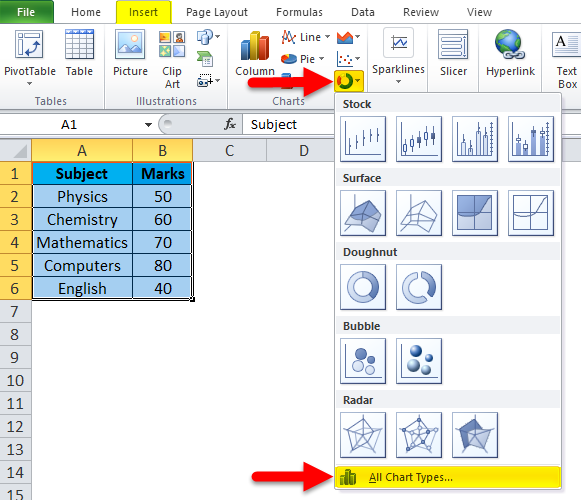
Task: Switch to the Home tab
Action: tap(86, 12)
